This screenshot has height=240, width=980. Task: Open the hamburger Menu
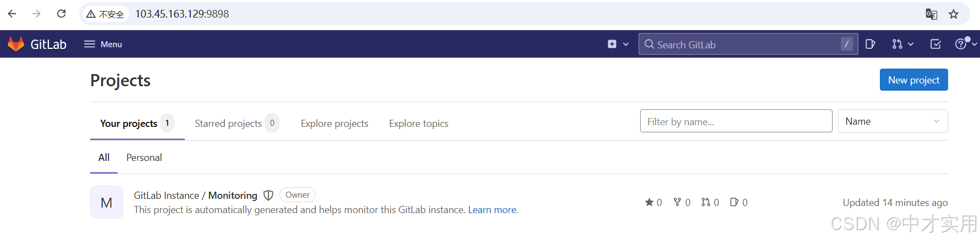(x=103, y=44)
